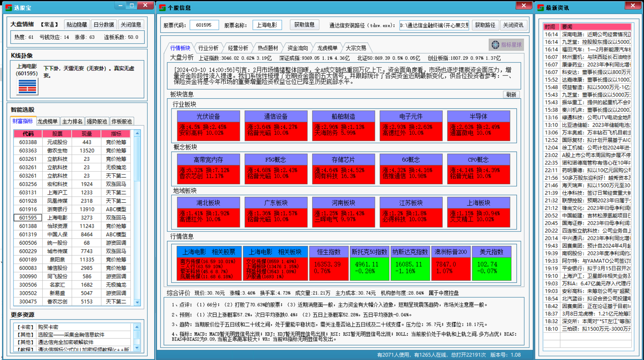
Task: Click the 最新资讯 window title icon
Action: pyautogui.click(x=541, y=7)
